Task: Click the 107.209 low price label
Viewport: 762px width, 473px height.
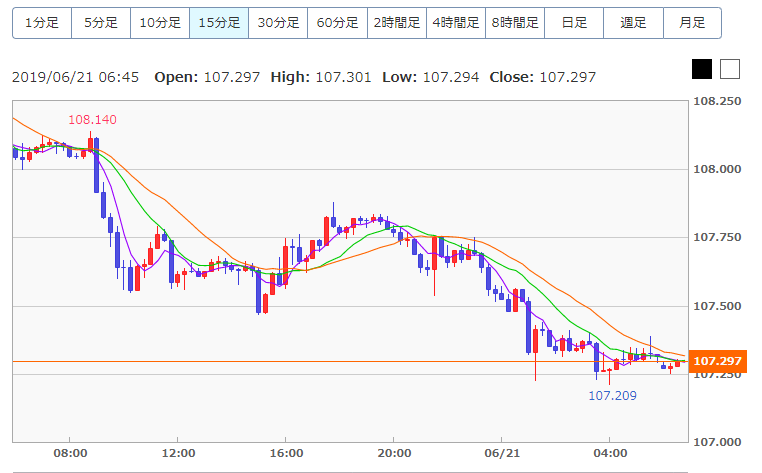Action: (611, 395)
